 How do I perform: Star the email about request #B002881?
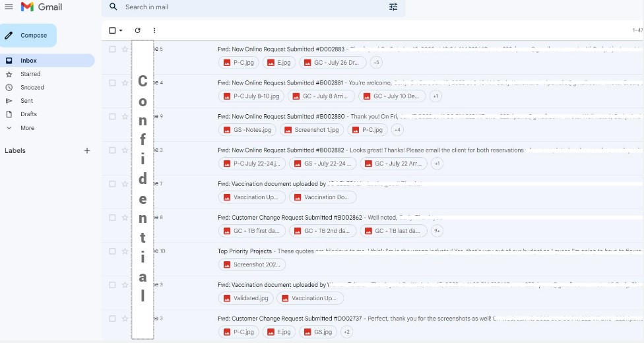tap(125, 83)
